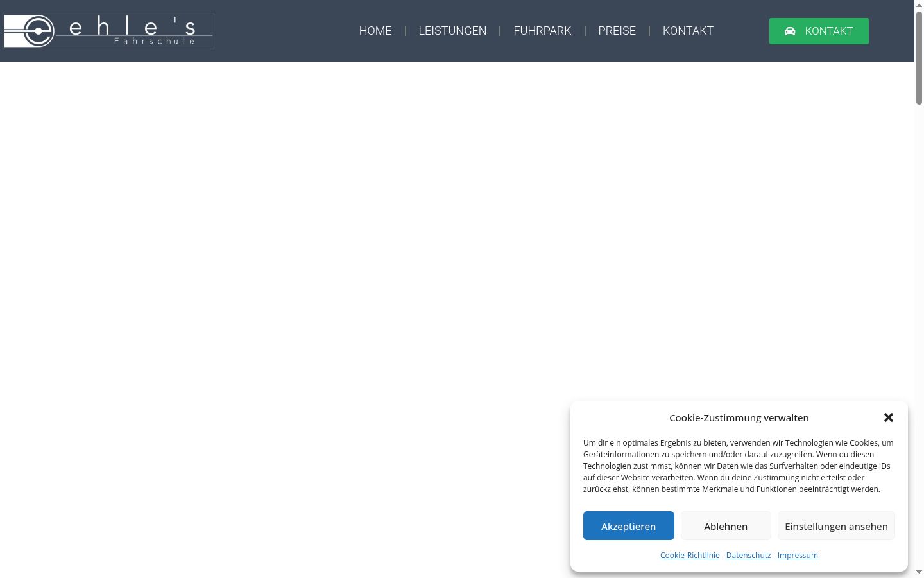Follow the Datenschutz link

(748, 555)
